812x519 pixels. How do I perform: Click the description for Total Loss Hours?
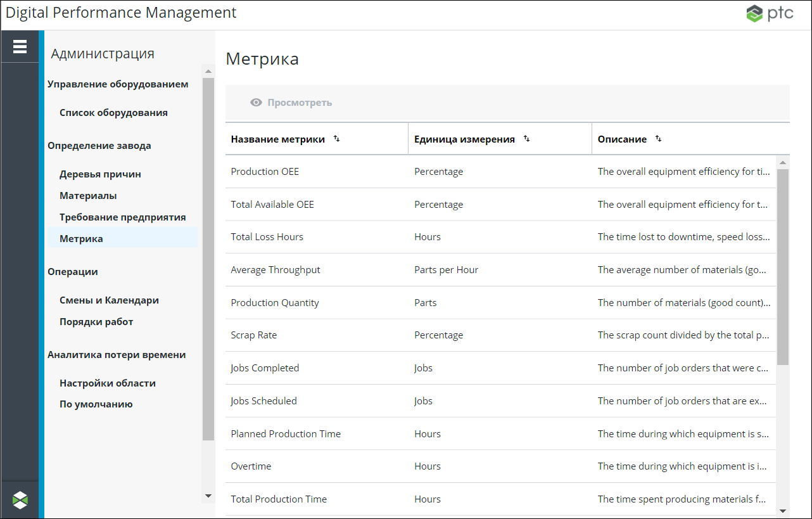coord(684,237)
